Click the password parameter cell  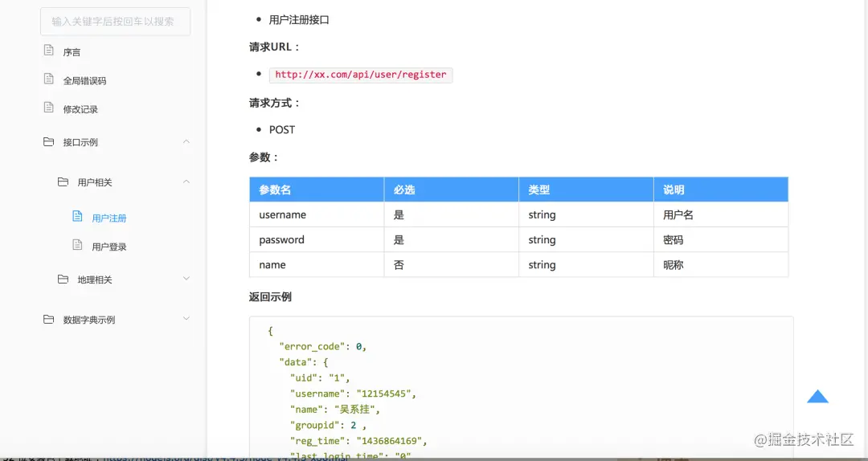click(317, 239)
